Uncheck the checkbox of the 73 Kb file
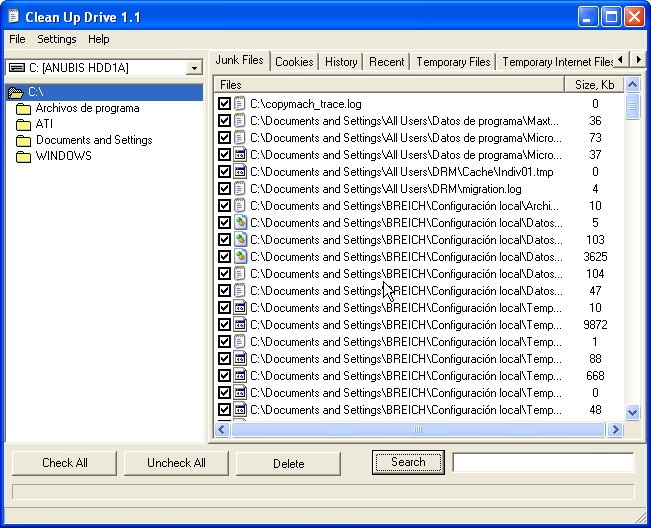The width and height of the screenshot is (651, 528). [x=224, y=138]
